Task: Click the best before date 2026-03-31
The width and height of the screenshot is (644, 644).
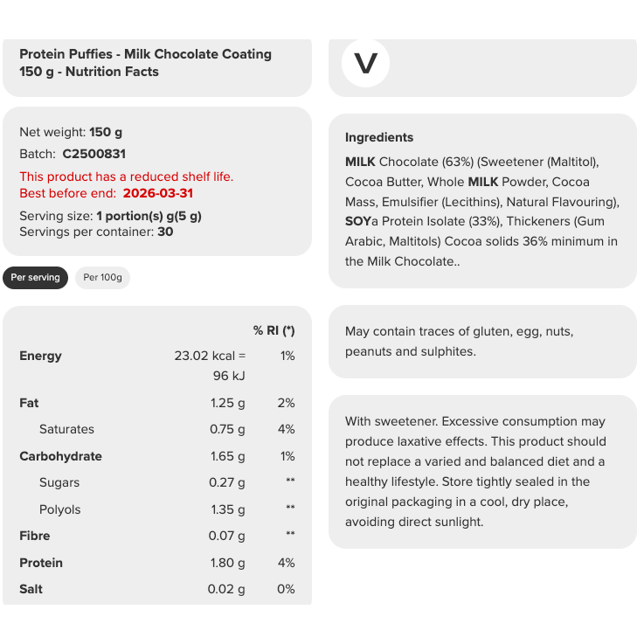Action: pyautogui.click(x=158, y=193)
